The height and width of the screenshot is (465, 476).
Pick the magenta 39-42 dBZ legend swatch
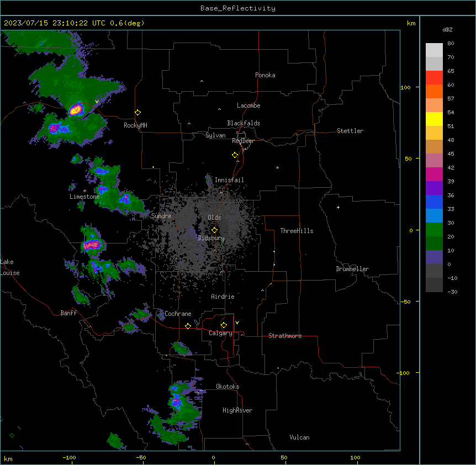[434, 174]
